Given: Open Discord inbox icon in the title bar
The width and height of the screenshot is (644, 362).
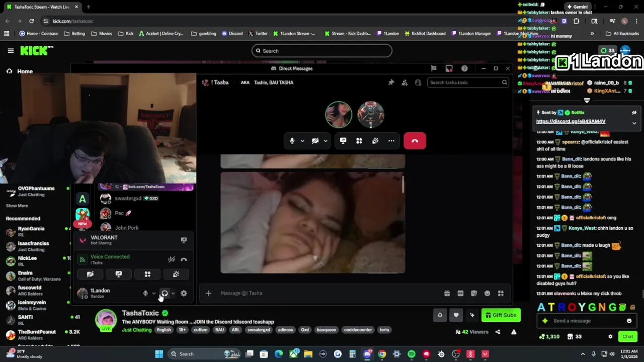Looking at the screenshot, I should click(449, 68).
